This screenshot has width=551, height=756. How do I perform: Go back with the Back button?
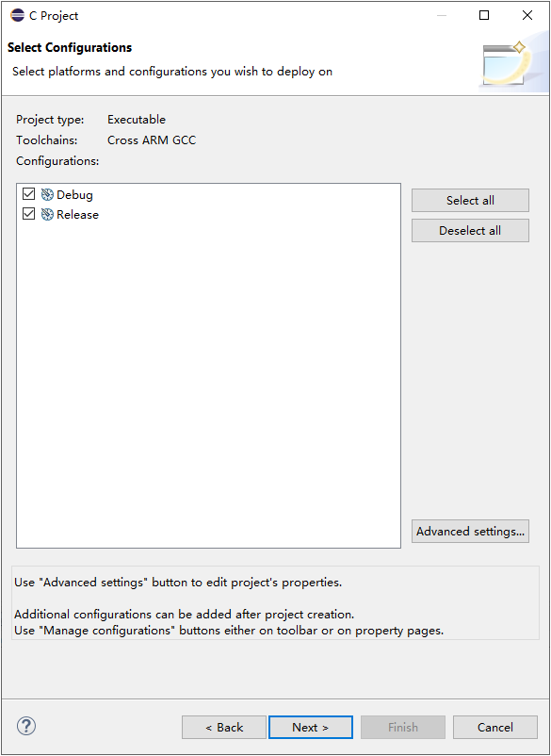[x=224, y=727]
